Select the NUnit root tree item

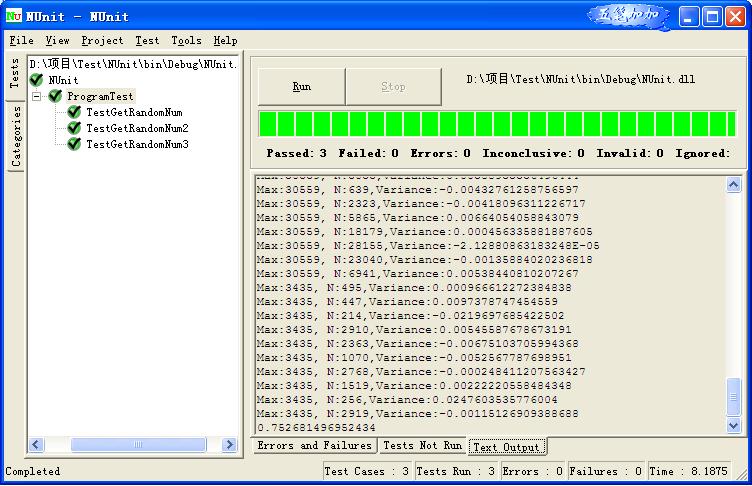[63, 80]
